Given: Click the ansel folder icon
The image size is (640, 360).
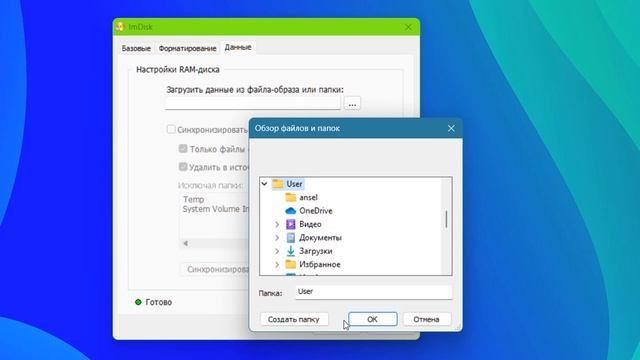Looking at the screenshot, I should click(x=291, y=197).
